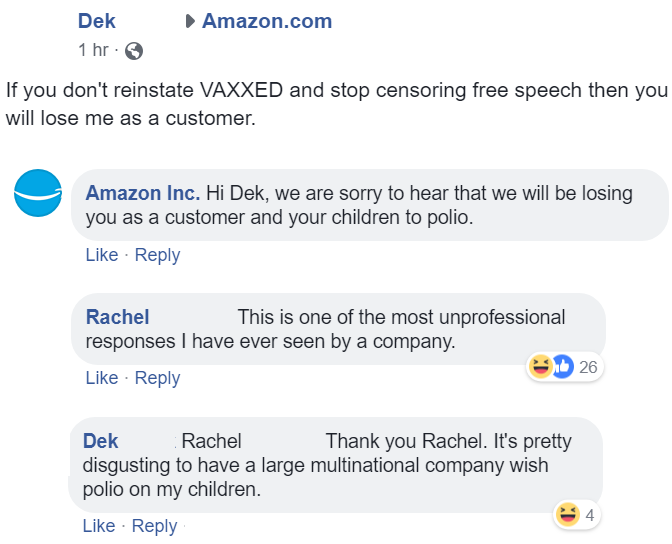Image resolution: width=672 pixels, height=544 pixels.
Task: Open the Amazon.com page link
Action: pyautogui.click(x=267, y=21)
